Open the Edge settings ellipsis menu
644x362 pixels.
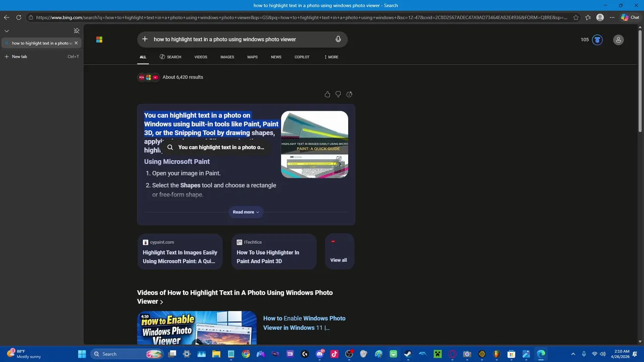[612, 17]
